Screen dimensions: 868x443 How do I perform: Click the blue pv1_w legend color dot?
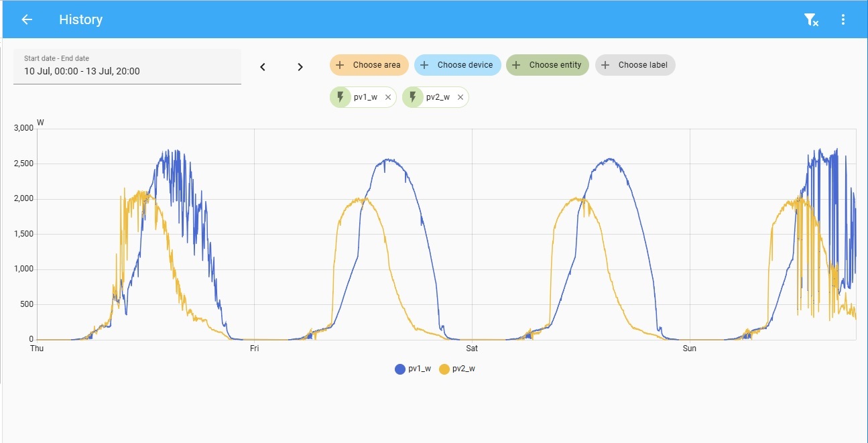(400, 369)
